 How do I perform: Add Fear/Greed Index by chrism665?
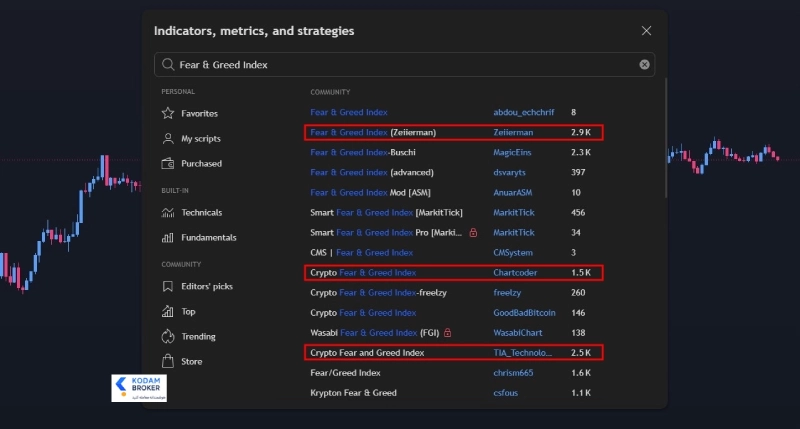point(345,373)
